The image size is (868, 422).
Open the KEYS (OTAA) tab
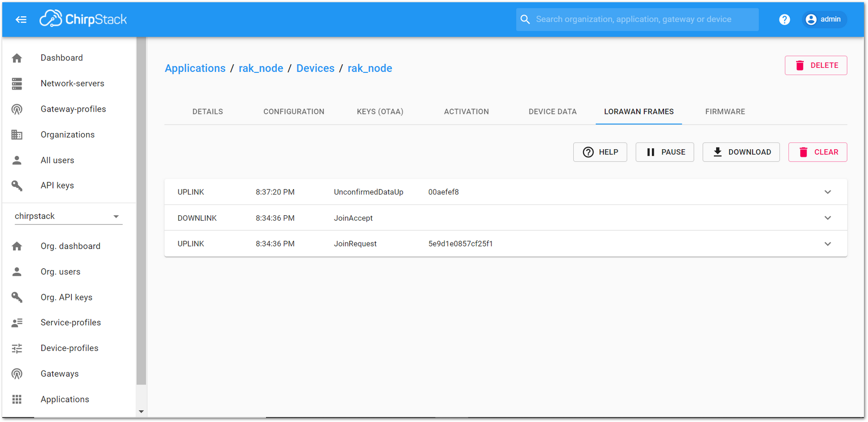[x=380, y=112]
